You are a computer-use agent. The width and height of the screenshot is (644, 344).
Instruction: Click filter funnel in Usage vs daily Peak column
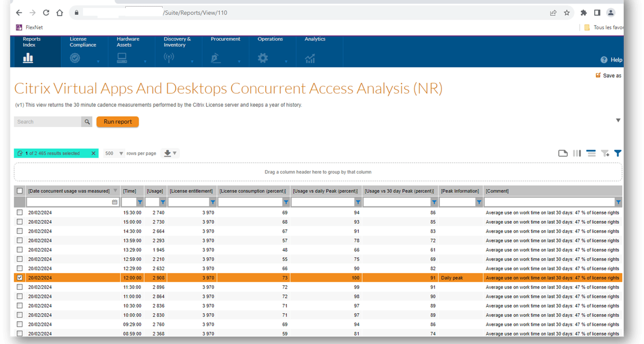coord(358,202)
